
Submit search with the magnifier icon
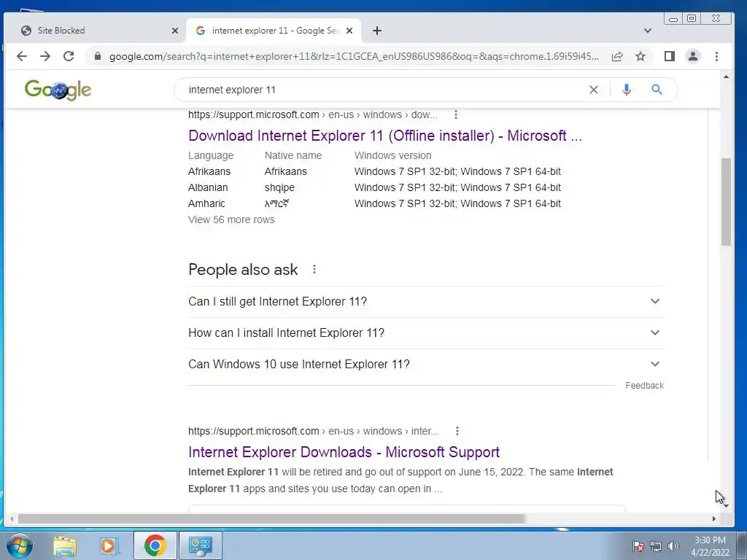pyautogui.click(x=657, y=90)
